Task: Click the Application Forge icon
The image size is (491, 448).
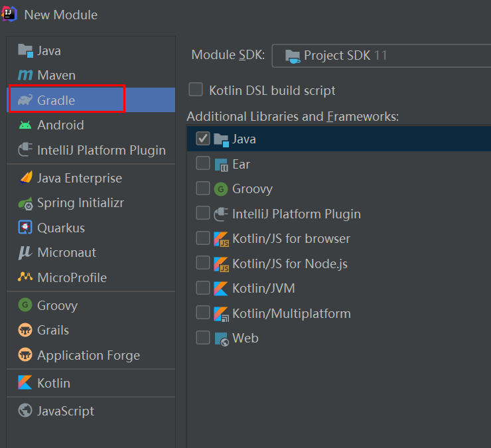Action: (25, 355)
